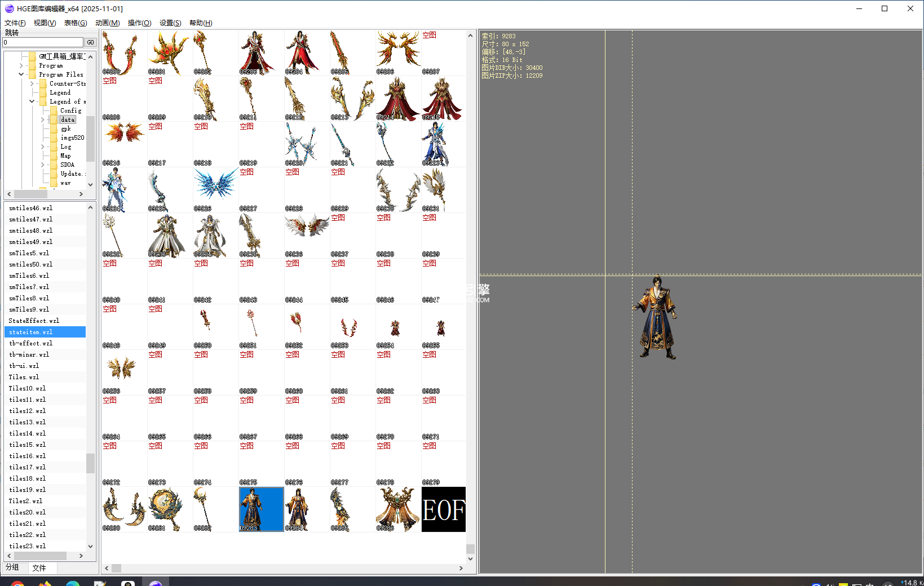Click the GO jump button
Screen dimensions: 924x586
(90, 42)
